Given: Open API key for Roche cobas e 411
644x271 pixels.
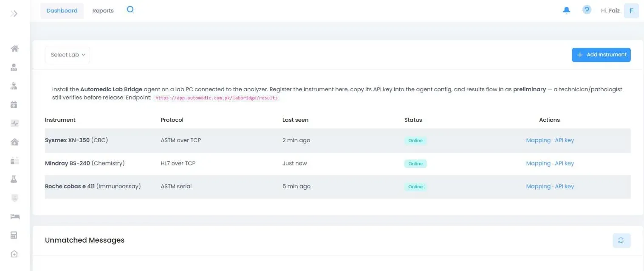Looking at the screenshot, I should [565, 186].
